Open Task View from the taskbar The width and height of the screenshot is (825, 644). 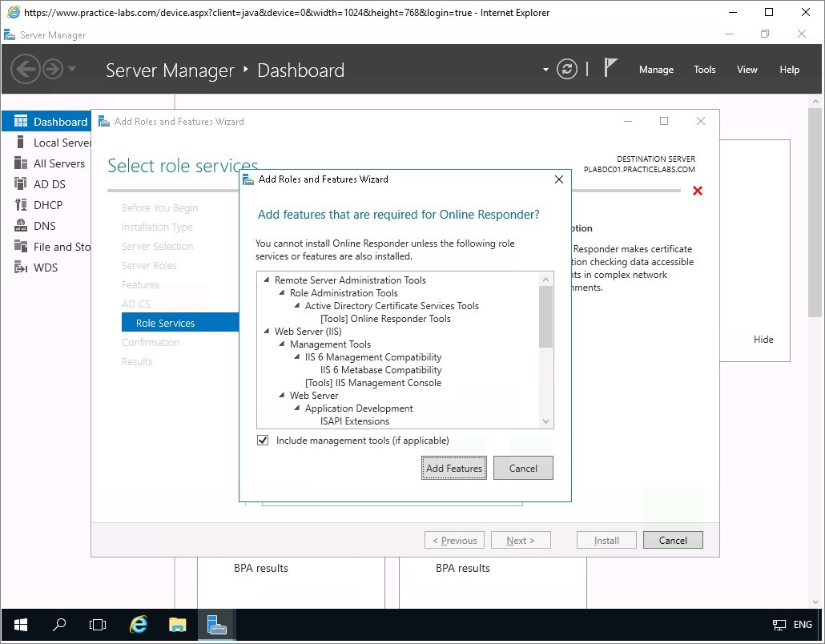coord(98,625)
